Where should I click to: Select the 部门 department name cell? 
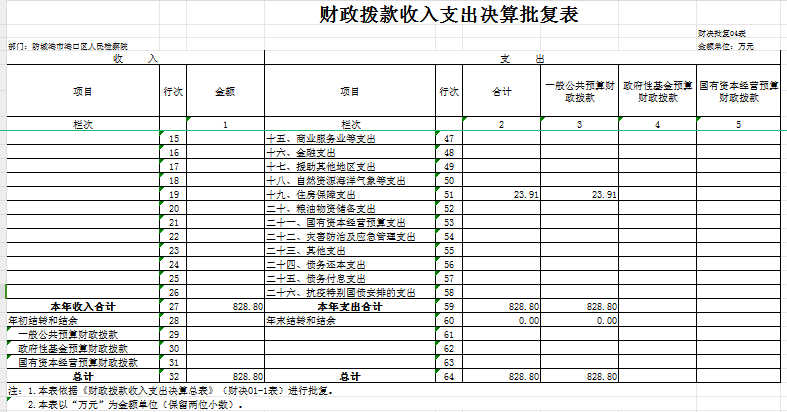tap(68, 46)
